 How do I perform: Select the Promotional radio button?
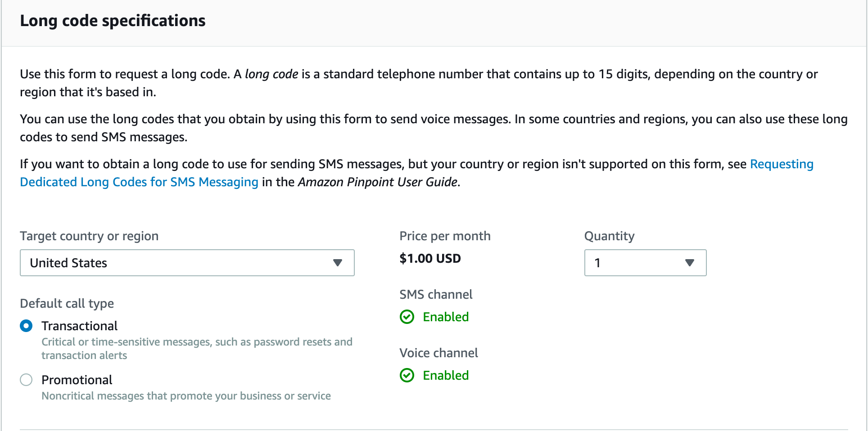26,380
